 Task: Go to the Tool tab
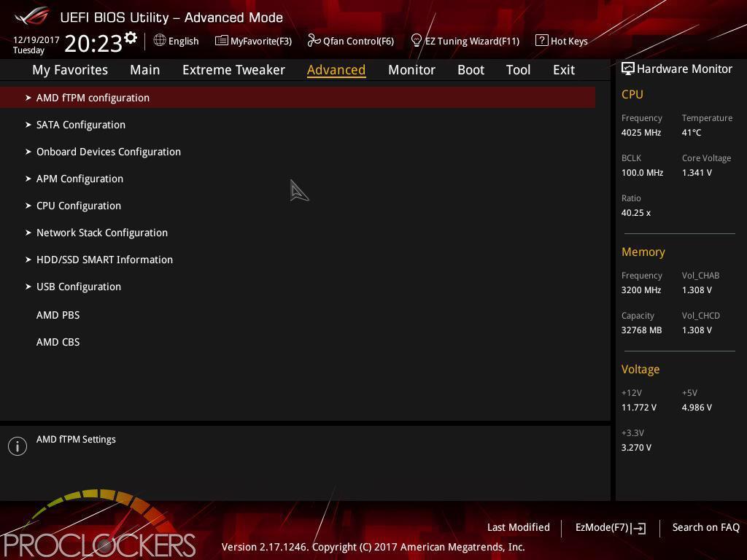click(x=519, y=70)
